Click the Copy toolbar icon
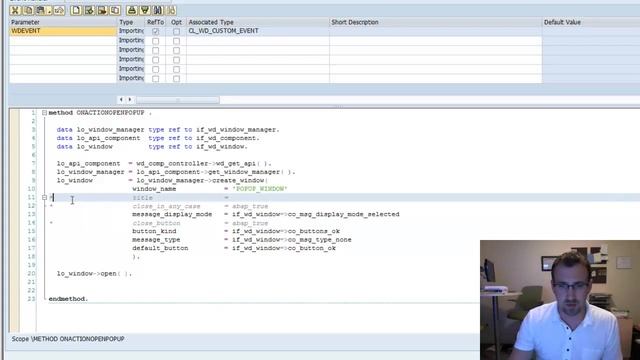 point(28,10)
